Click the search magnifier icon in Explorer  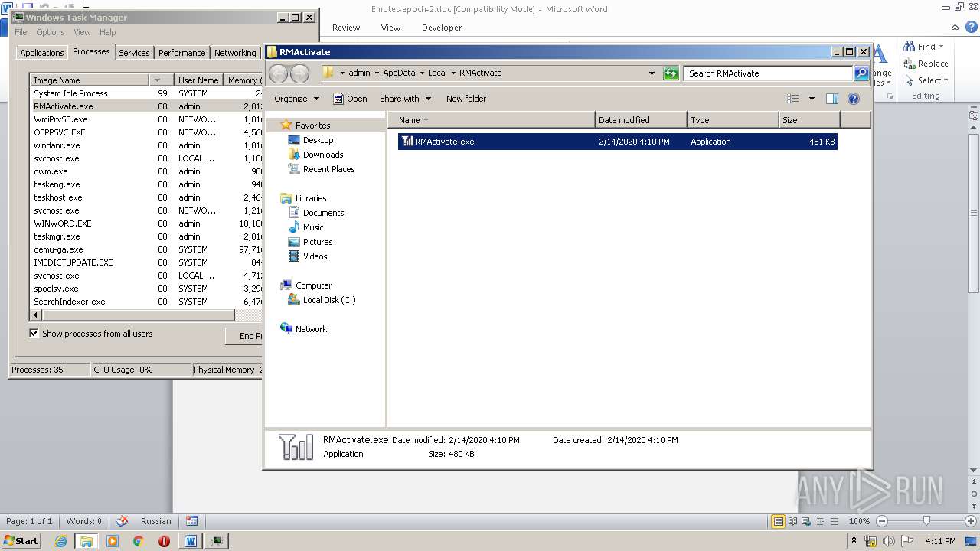(x=861, y=73)
